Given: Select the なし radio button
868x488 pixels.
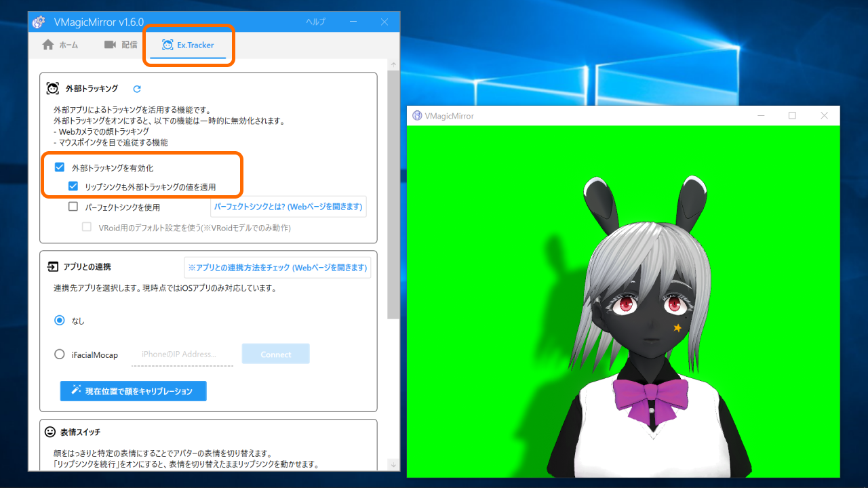Looking at the screenshot, I should (x=60, y=321).
